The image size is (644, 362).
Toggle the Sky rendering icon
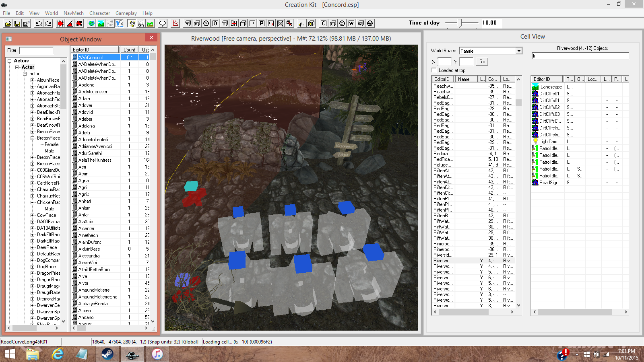(141, 24)
